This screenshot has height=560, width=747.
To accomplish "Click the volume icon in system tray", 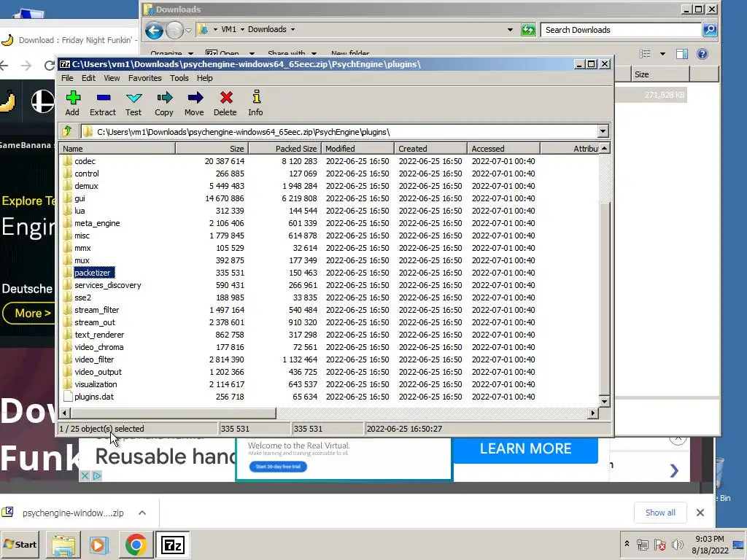I will click(677, 544).
